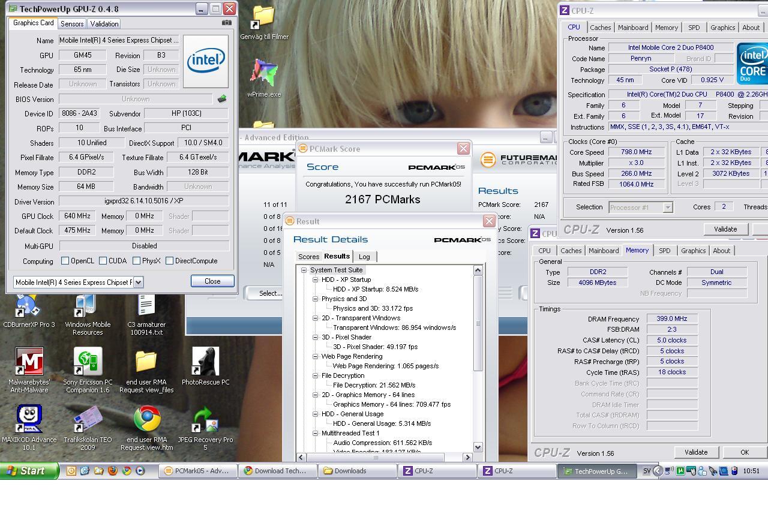The image size is (768, 532).
Task: Switch to the Log tab in Result Details
Action: [364, 257]
